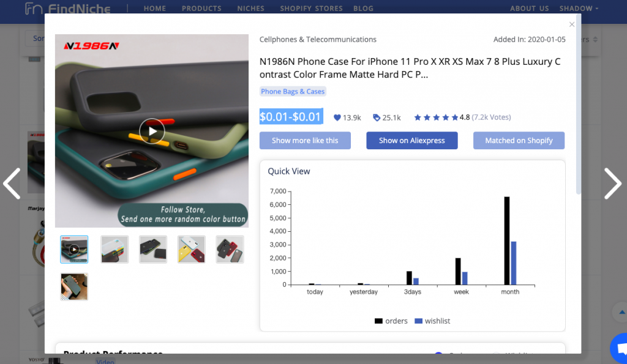Click the Quick View heading
The width and height of the screenshot is (627, 364).
tap(289, 171)
